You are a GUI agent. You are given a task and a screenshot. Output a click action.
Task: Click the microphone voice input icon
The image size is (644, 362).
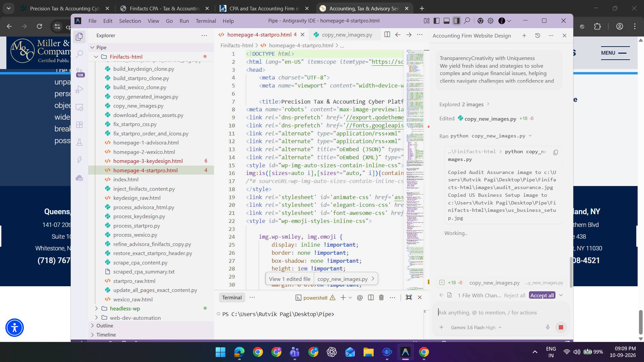tap(548, 327)
